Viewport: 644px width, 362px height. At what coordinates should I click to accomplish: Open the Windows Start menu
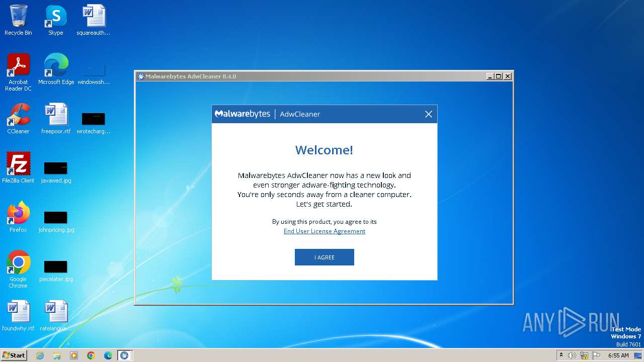[x=14, y=355]
